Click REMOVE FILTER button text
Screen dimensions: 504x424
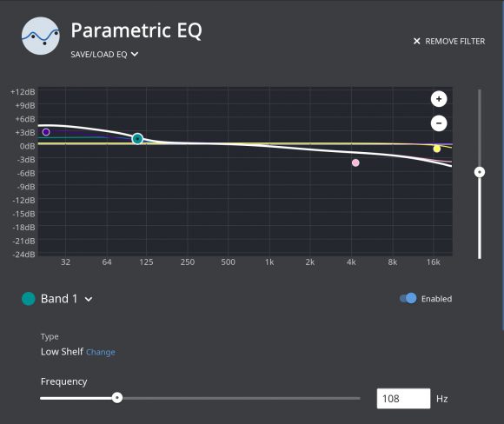pos(454,41)
